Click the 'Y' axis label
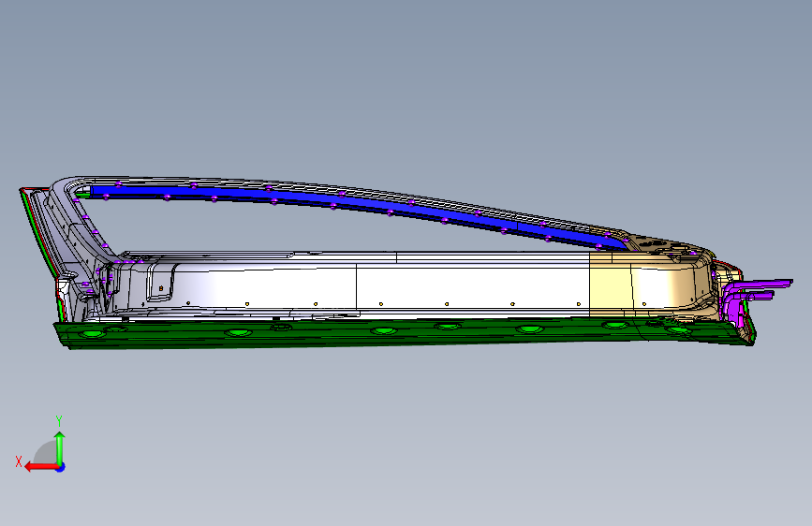Viewport: 812px width, 526px height. 59,421
